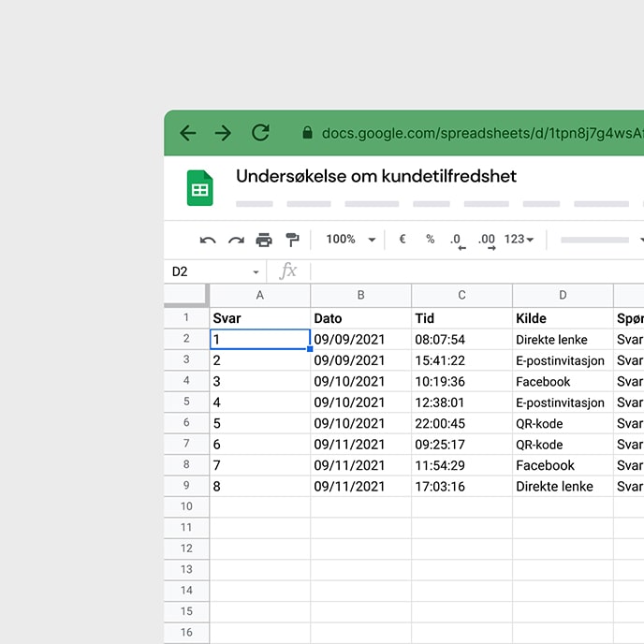
Task: Select column A header
Action: tap(260, 295)
